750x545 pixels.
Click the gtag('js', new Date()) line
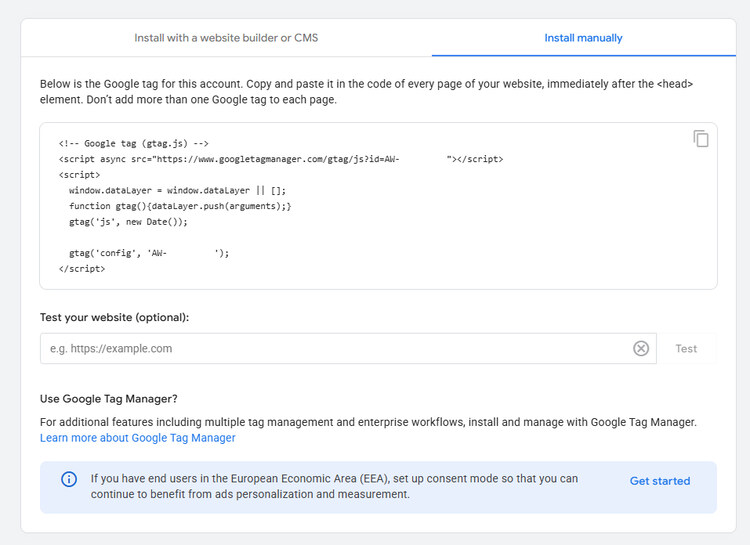coord(128,222)
